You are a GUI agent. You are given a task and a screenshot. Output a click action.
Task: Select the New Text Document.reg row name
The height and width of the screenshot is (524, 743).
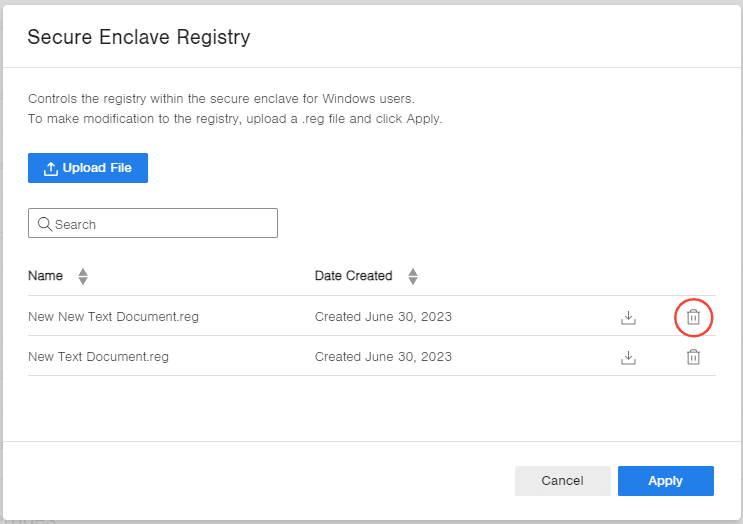(x=98, y=357)
